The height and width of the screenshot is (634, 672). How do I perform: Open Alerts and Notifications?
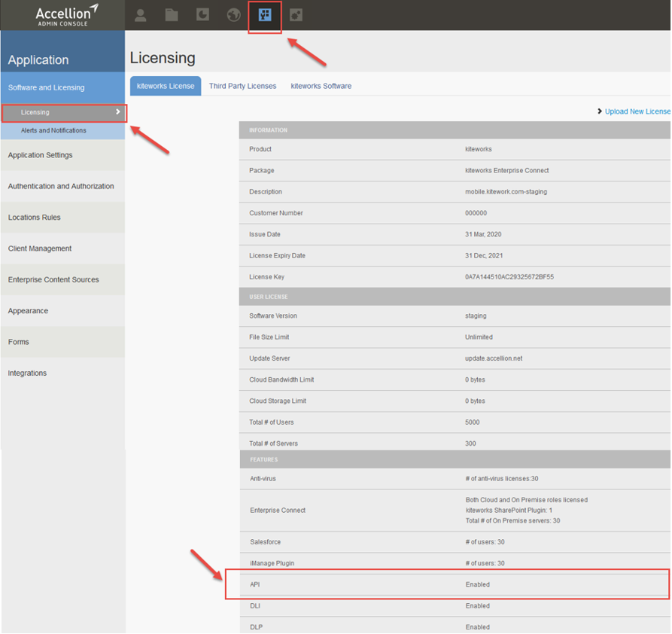coord(53,130)
